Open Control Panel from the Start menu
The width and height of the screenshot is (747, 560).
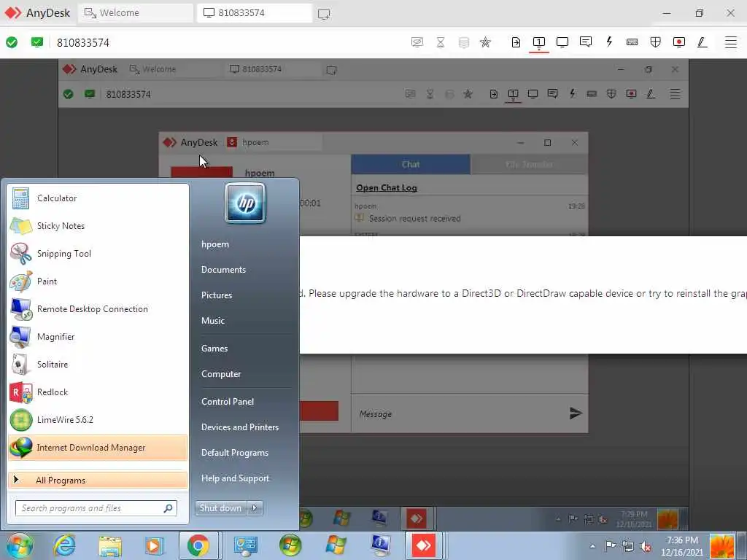[228, 402]
